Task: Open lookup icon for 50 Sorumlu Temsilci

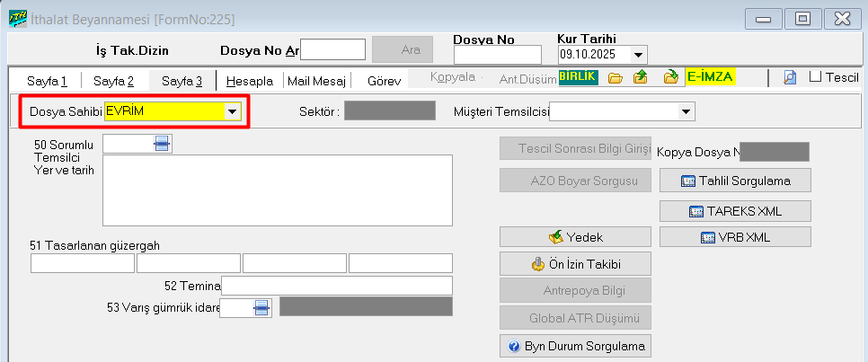Action: point(162,144)
